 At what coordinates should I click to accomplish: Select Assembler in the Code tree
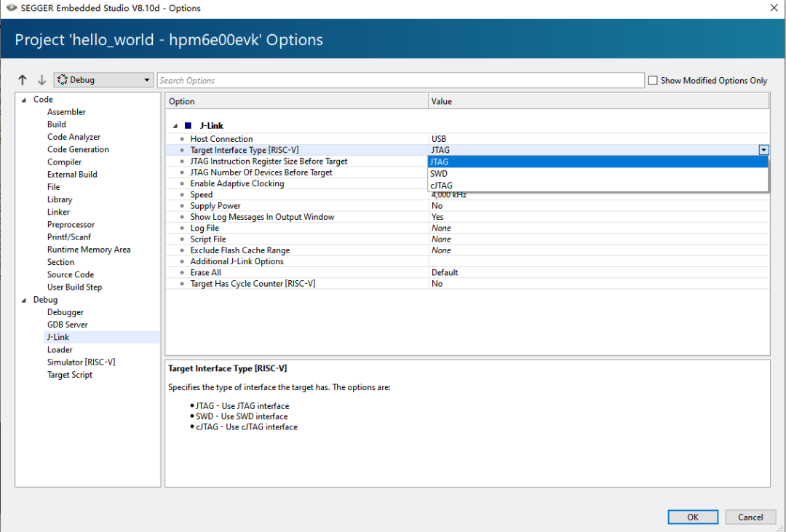pos(66,112)
